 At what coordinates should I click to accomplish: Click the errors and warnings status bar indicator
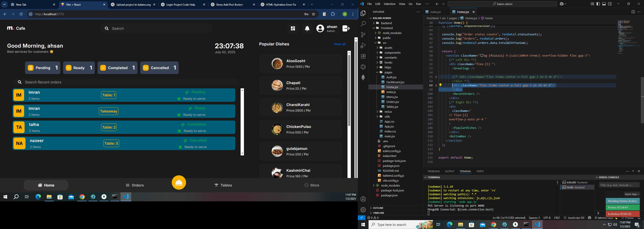click(x=373, y=218)
